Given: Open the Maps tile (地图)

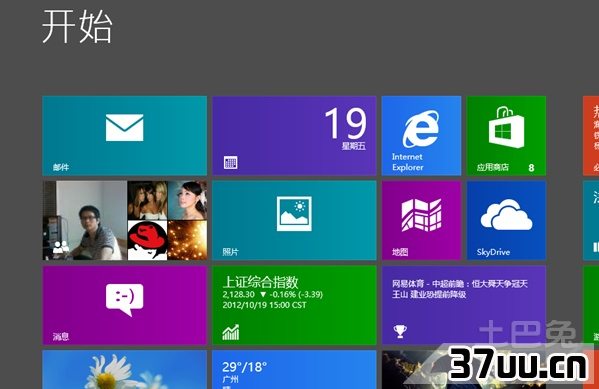Looking at the screenshot, I should (421, 220).
